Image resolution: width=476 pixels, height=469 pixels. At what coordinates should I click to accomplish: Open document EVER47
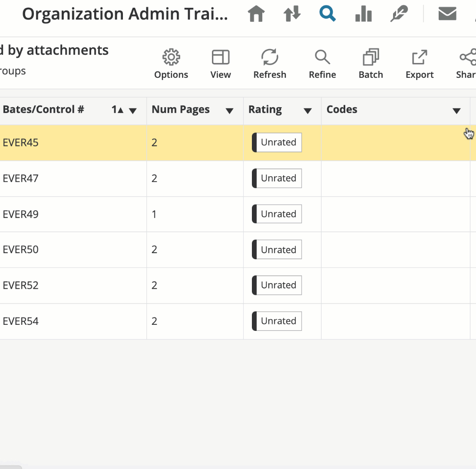pos(21,178)
